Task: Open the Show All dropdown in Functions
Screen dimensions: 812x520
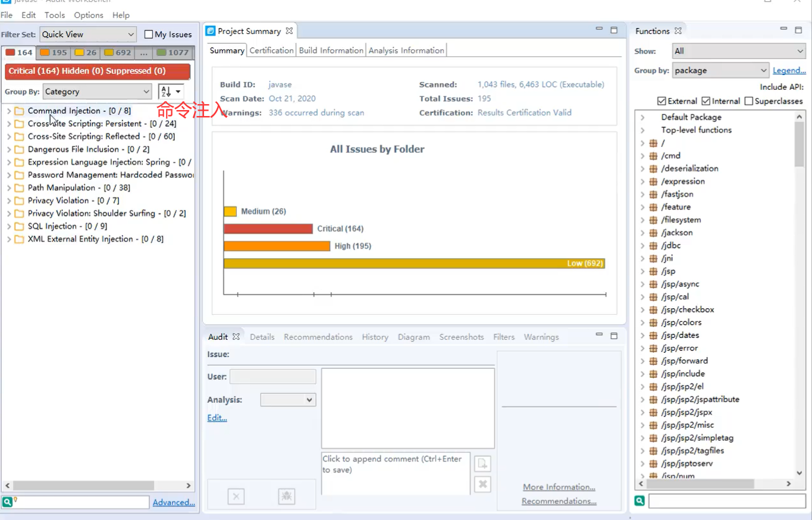Action: [739, 51]
